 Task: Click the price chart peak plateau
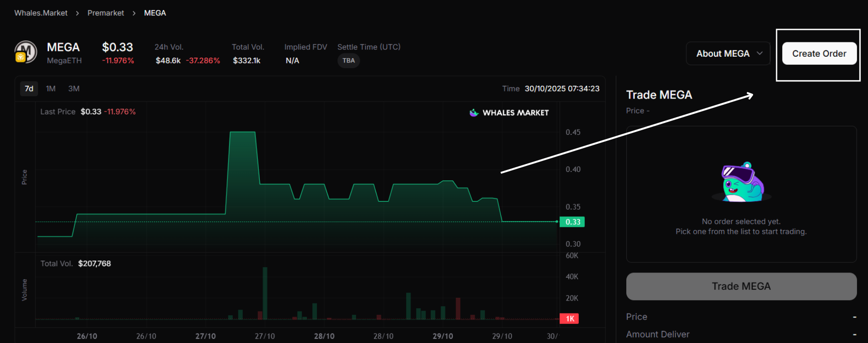(243, 132)
